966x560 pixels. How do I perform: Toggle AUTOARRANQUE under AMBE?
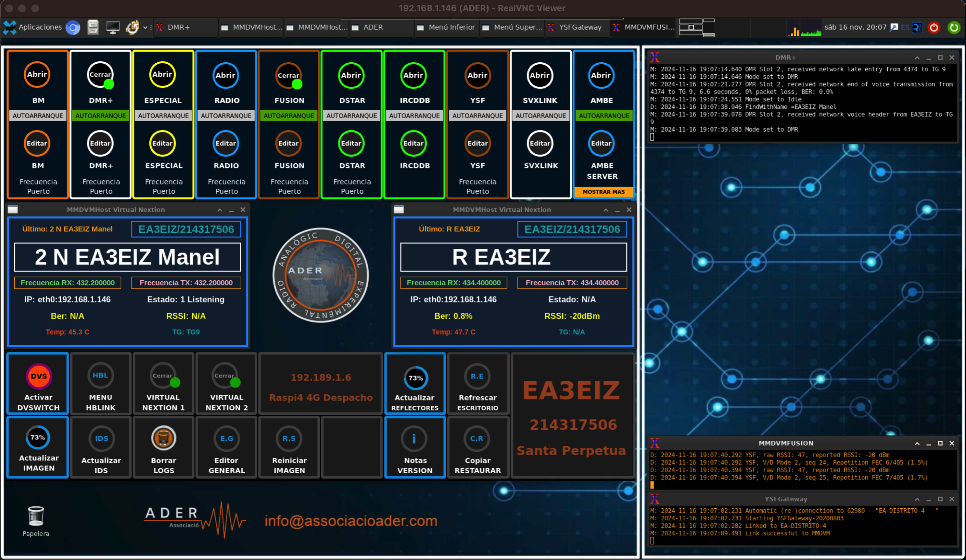click(604, 116)
